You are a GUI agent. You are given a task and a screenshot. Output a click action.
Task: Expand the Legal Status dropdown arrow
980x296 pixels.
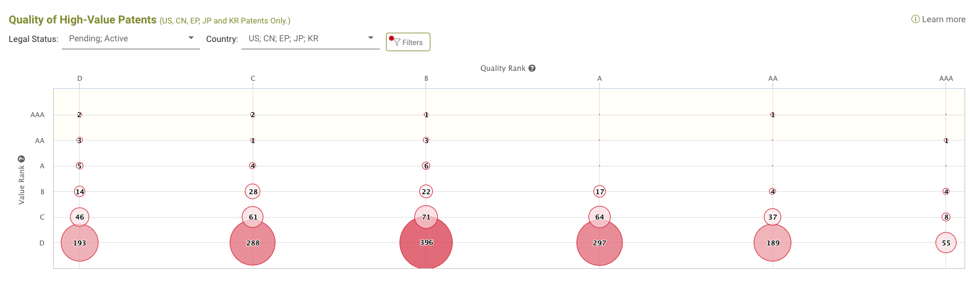point(191,38)
